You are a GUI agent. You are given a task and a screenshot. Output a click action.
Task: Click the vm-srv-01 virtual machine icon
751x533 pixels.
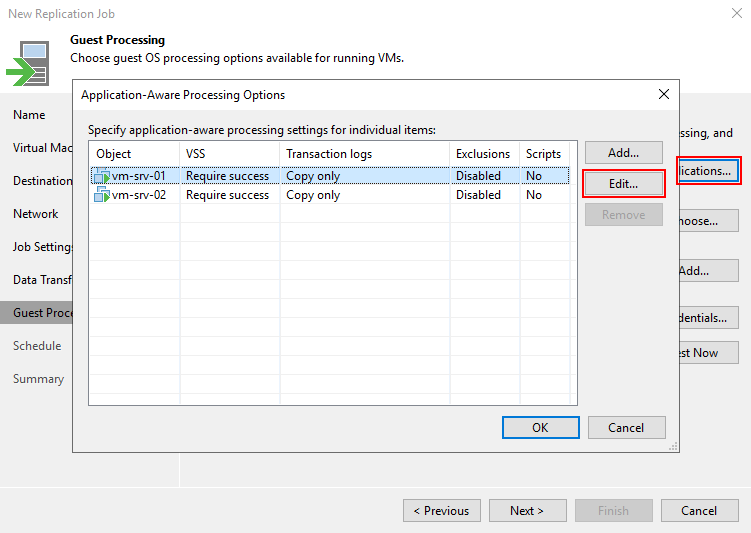(101, 176)
